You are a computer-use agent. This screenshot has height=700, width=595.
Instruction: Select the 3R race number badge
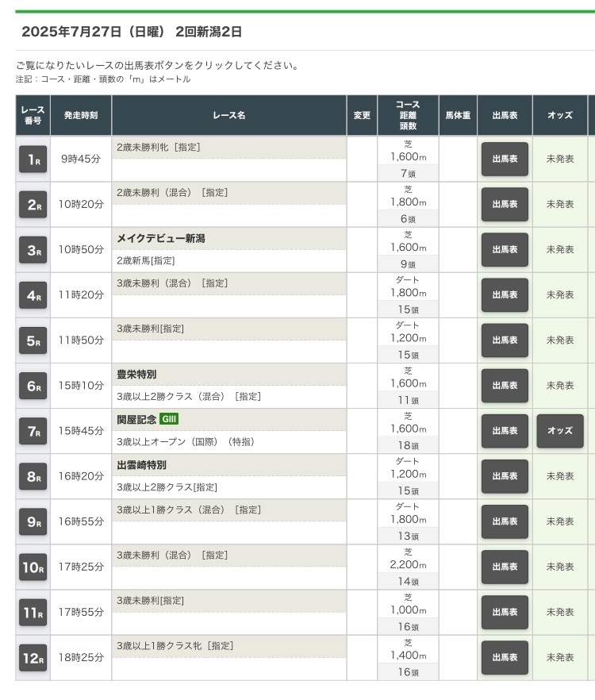click(33, 250)
